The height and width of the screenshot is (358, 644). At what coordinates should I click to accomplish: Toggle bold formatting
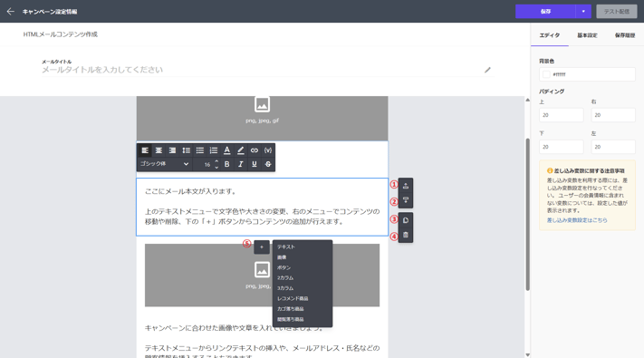[226, 164]
